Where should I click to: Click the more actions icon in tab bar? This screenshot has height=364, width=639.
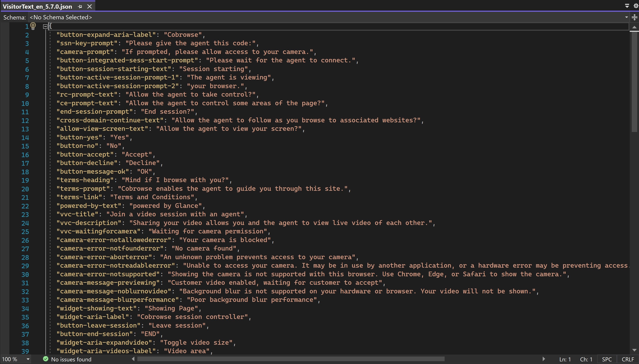tap(627, 5)
